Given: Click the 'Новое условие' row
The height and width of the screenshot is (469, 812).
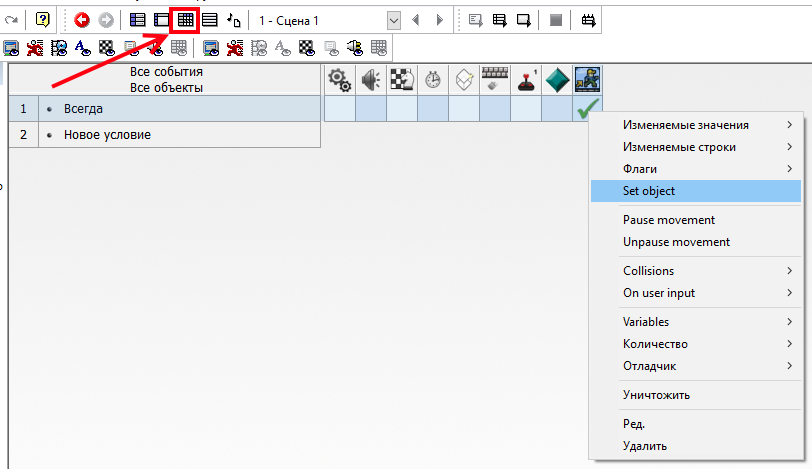Looking at the screenshot, I should [107, 134].
